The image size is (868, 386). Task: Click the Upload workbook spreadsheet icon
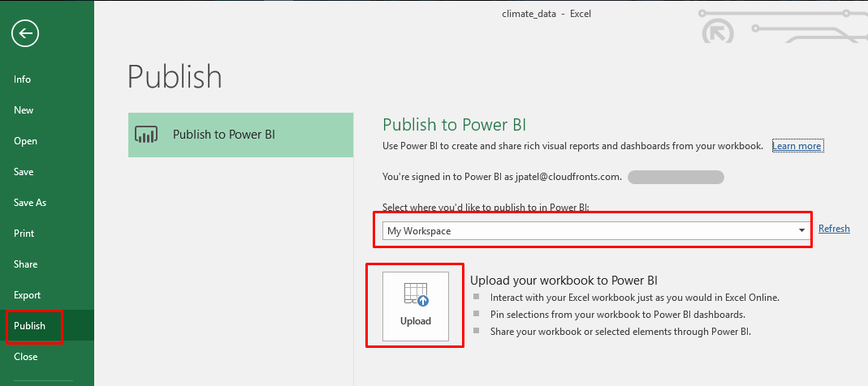coord(417,294)
